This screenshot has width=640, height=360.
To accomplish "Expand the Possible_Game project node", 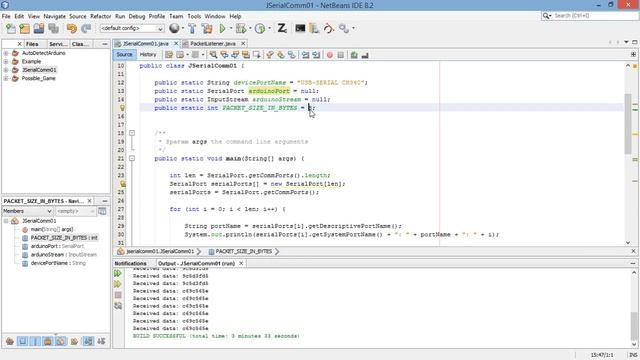I will pyautogui.click(x=6, y=78).
